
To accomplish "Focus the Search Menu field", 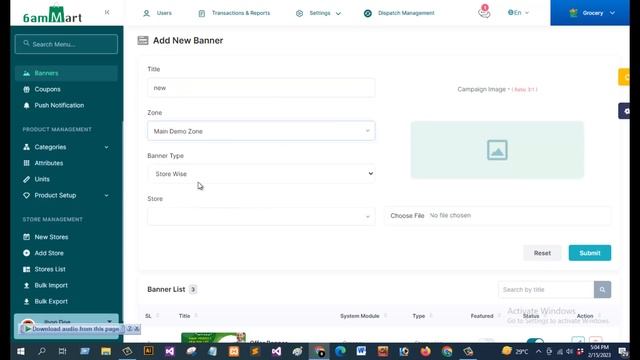I will (67, 44).
